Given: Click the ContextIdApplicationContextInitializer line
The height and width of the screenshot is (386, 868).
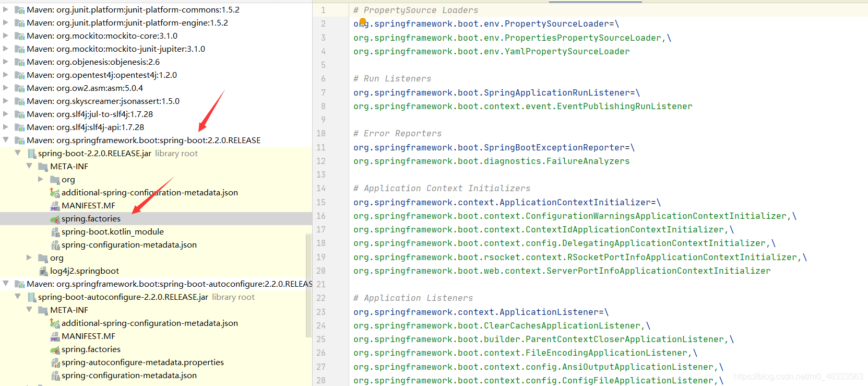Looking at the screenshot, I should click(x=543, y=229).
